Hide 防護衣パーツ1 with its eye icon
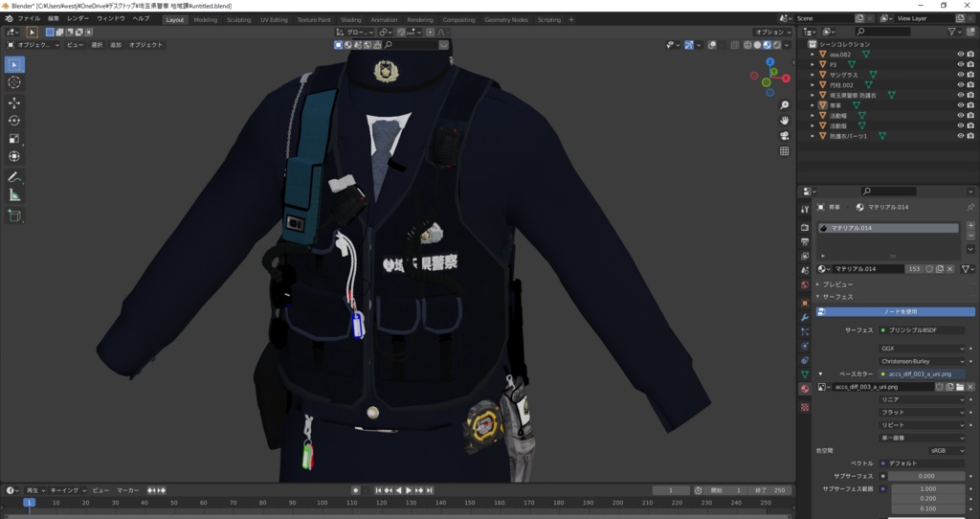Viewport: 980px width, 519px height. coord(961,136)
